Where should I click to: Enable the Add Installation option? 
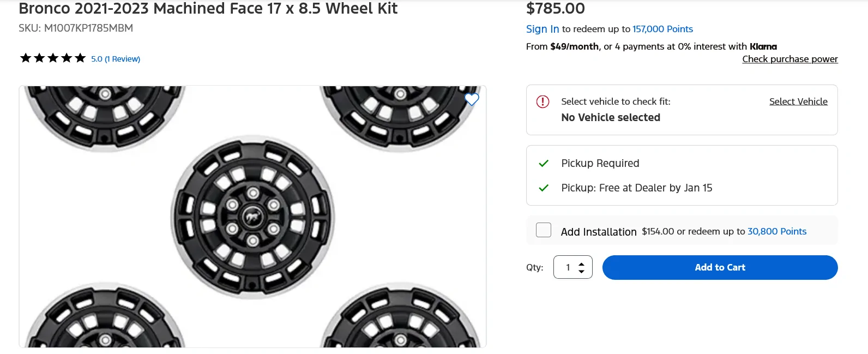coord(543,230)
